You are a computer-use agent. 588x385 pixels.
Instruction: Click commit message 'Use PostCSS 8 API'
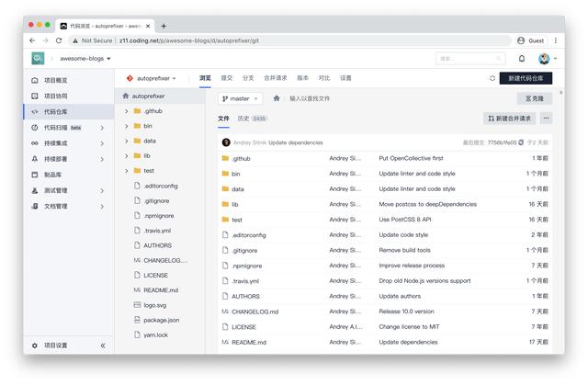point(405,220)
